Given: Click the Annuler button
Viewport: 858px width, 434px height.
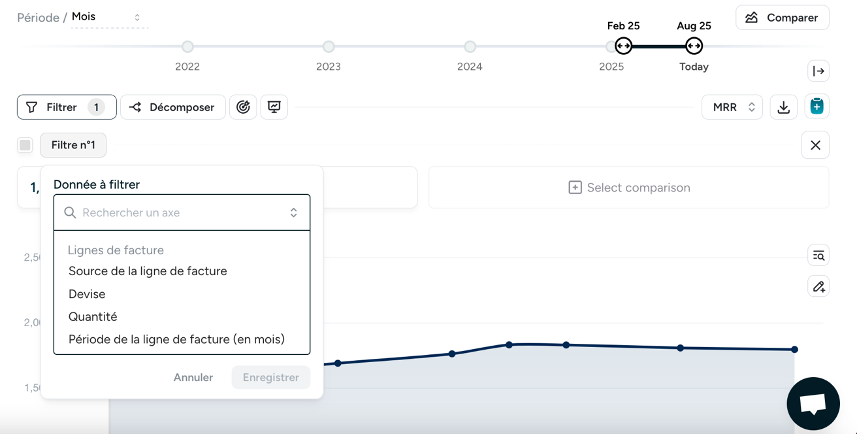Looking at the screenshot, I should click(x=193, y=378).
